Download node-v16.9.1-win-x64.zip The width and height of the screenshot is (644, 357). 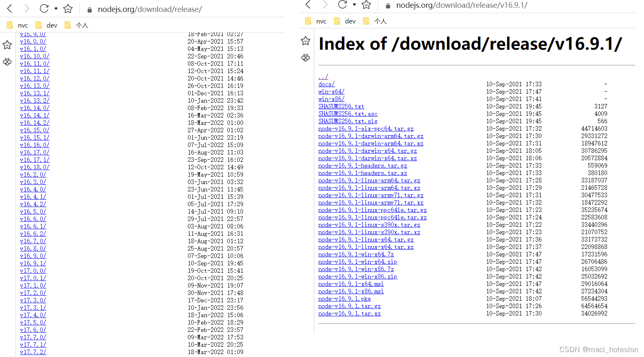click(358, 262)
